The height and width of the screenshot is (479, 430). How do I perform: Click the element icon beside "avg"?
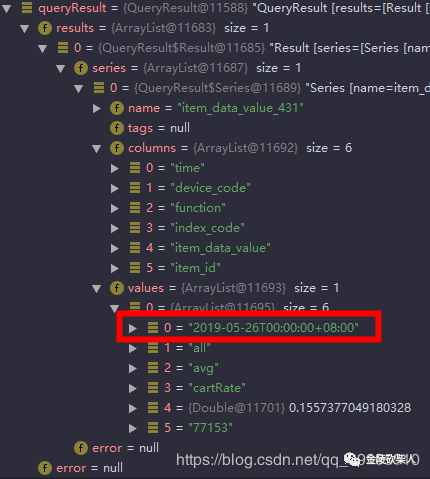coord(153,368)
